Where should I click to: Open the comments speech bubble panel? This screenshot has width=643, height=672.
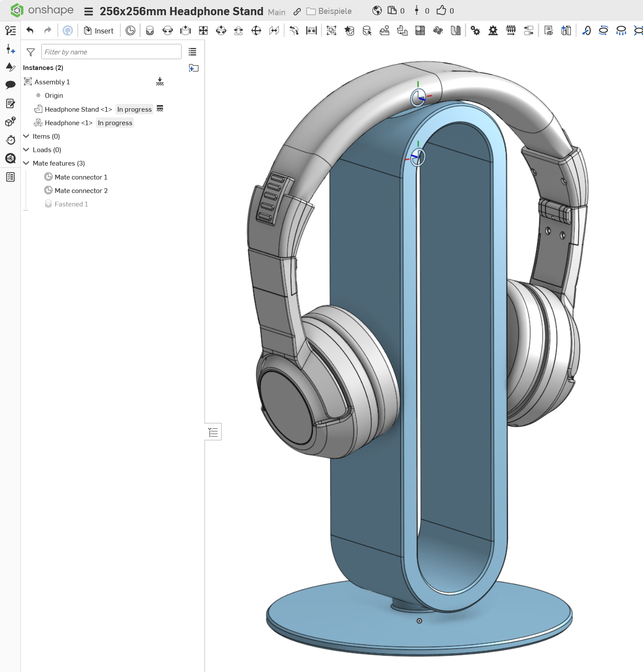[x=10, y=85]
